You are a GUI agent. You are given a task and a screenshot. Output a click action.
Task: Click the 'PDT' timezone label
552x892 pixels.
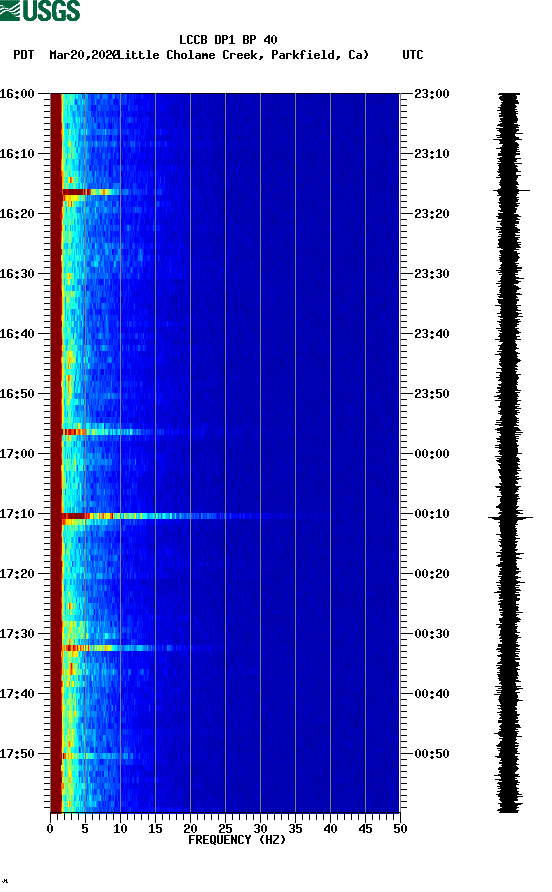(24, 55)
